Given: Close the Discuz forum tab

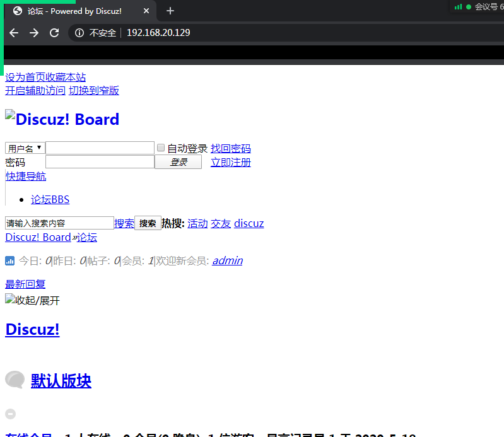Looking at the screenshot, I should (146, 11).
